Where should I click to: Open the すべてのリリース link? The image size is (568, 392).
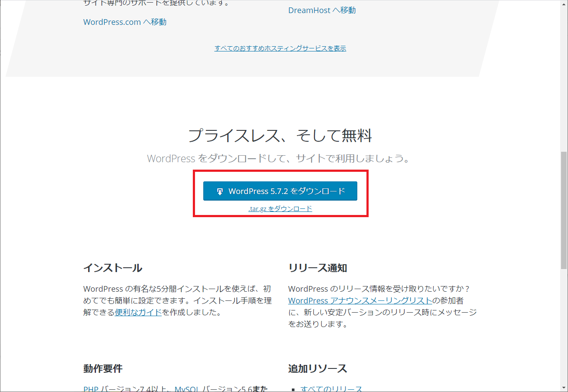pyautogui.click(x=332, y=388)
